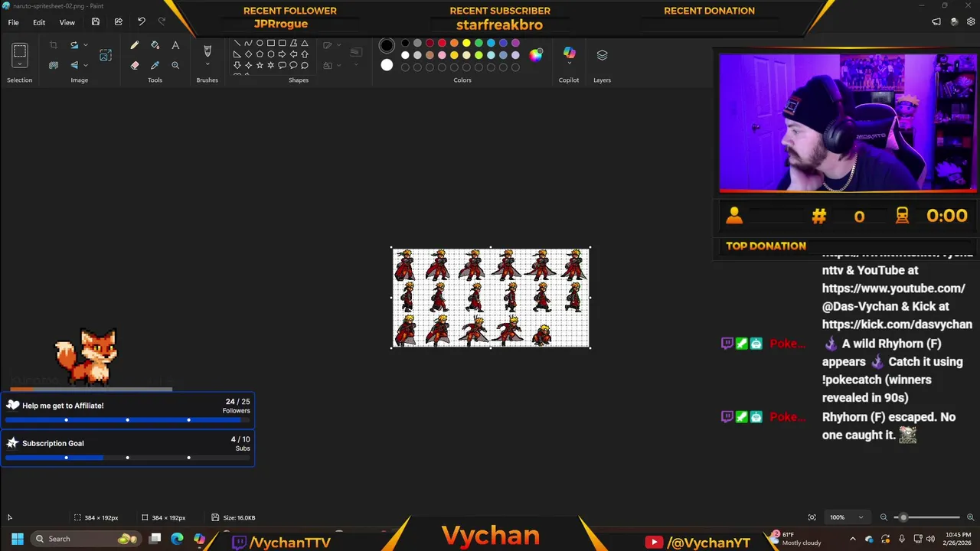Expand the Rotate options chevron
The height and width of the screenshot is (551, 980).
(85, 46)
